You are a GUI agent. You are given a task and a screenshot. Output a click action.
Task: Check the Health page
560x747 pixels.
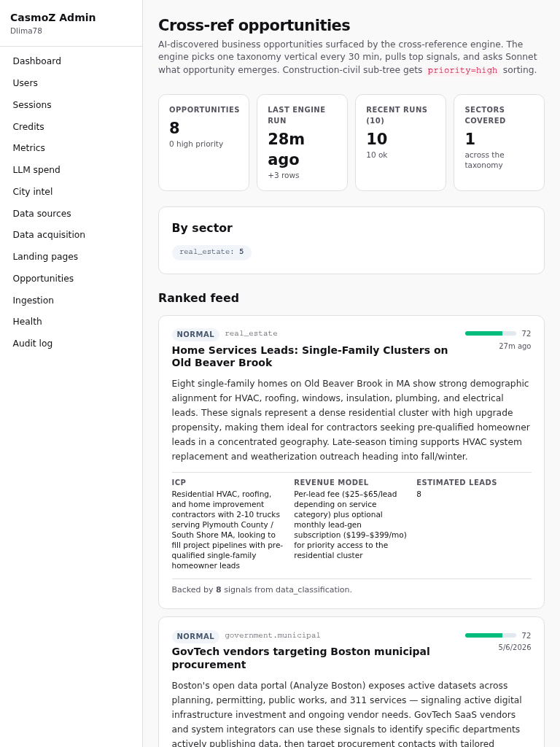(27, 322)
